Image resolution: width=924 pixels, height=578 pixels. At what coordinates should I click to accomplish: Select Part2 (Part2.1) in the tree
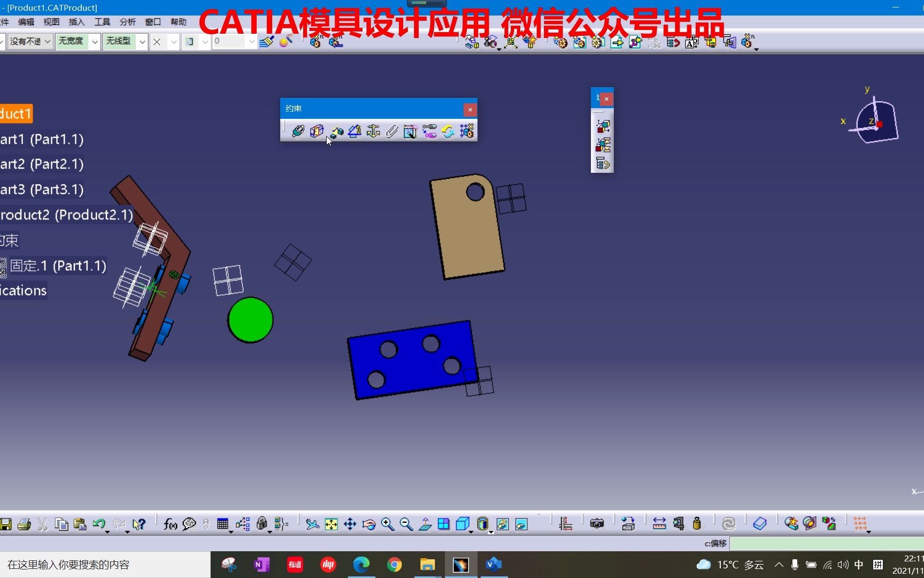point(42,164)
